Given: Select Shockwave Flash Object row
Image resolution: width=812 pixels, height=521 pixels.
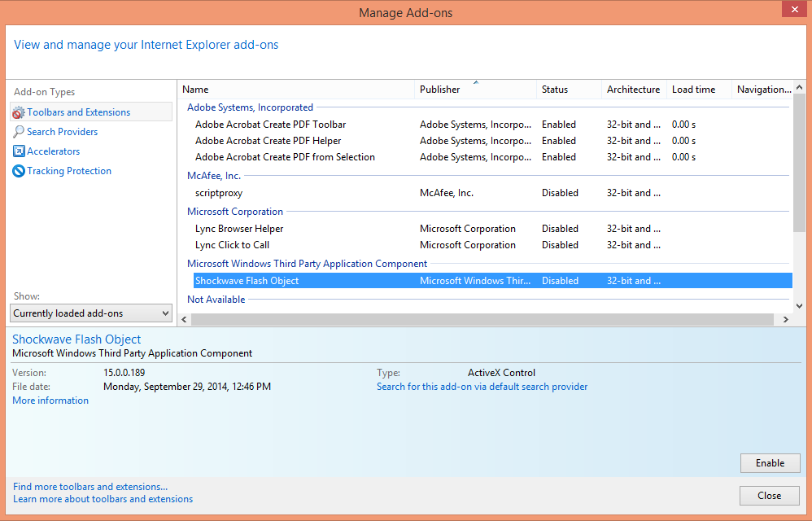Looking at the screenshot, I should [x=492, y=281].
